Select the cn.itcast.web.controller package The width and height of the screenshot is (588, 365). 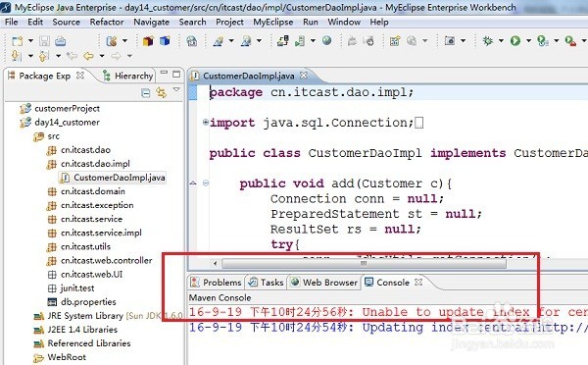click(100, 261)
